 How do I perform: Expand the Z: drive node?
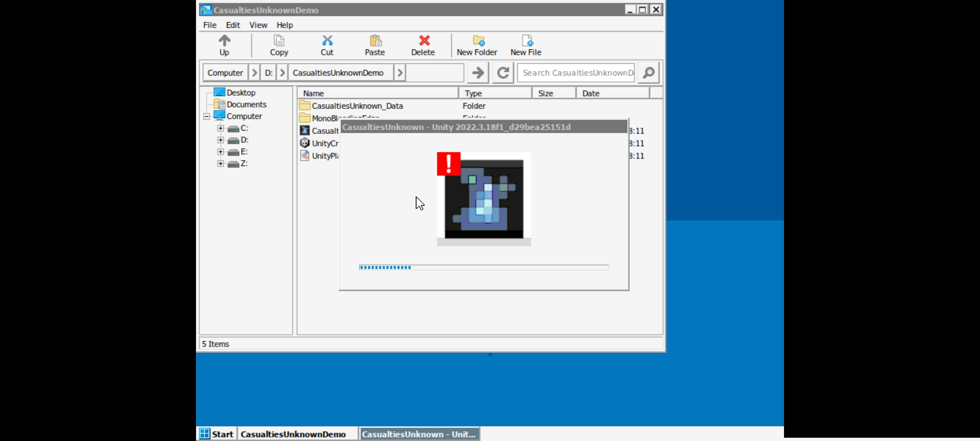220,164
